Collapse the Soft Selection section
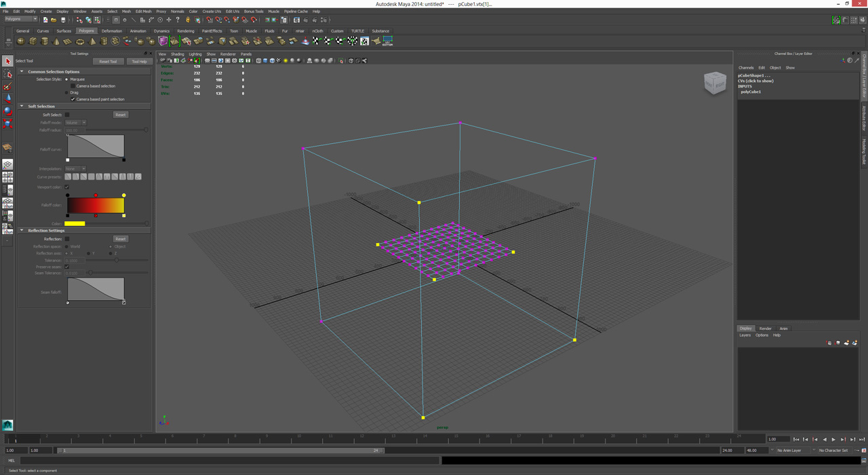 22,106
